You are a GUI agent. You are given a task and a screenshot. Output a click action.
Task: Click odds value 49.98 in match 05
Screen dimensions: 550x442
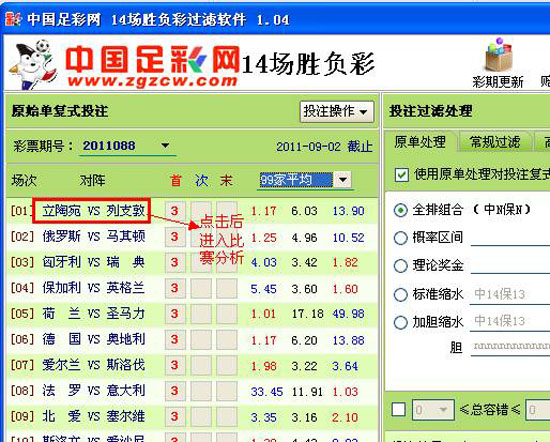pos(348,314)
